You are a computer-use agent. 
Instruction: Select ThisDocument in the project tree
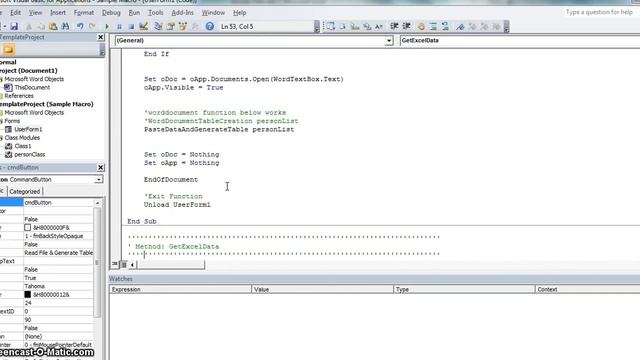point(32,87)
